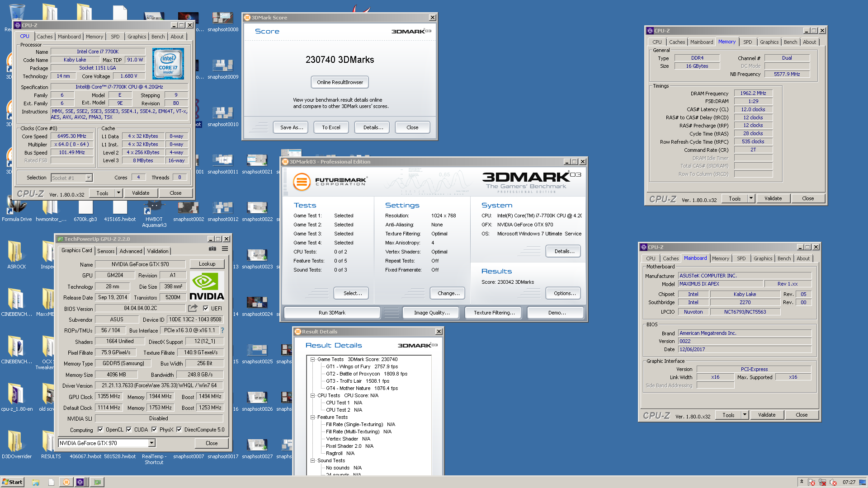The height and width of the screenshot is (488, 868).
Task: Click the Online ResultBrowser button
Action: [x=340, y=82]
